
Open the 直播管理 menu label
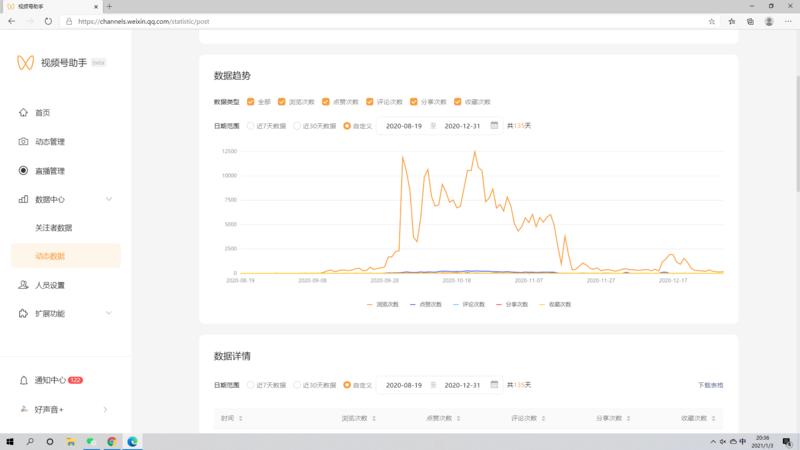coord(49,170)
